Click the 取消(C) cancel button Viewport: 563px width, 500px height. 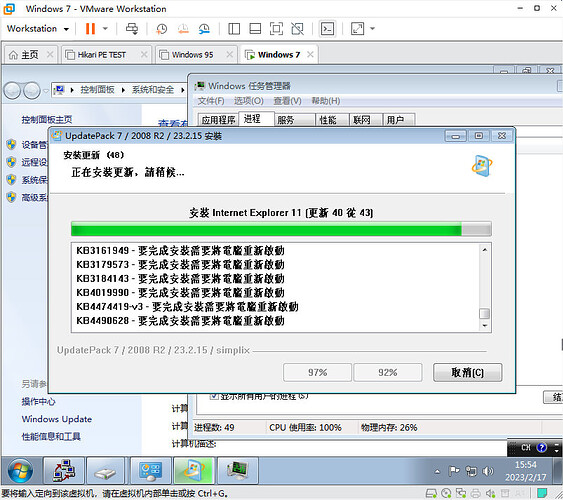coord(467,373)
